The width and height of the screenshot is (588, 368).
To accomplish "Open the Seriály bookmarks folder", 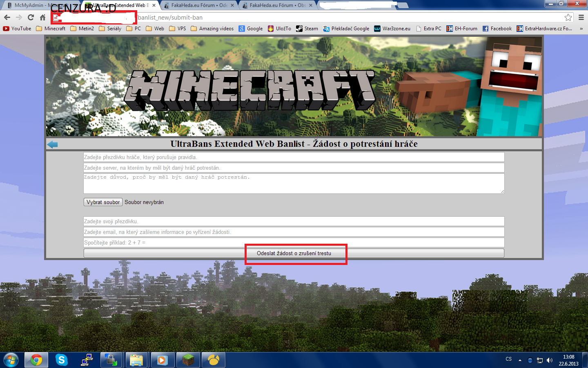I will pos(110,29).
